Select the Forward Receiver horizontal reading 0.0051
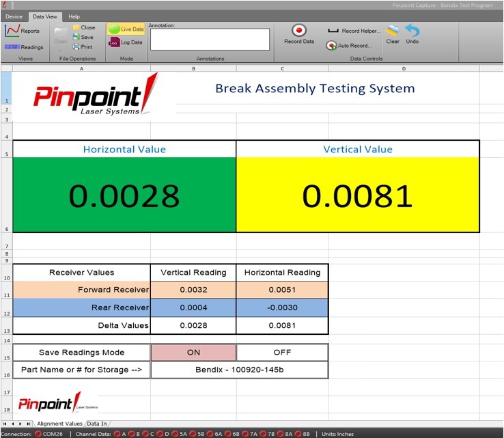 pos(282,290)
